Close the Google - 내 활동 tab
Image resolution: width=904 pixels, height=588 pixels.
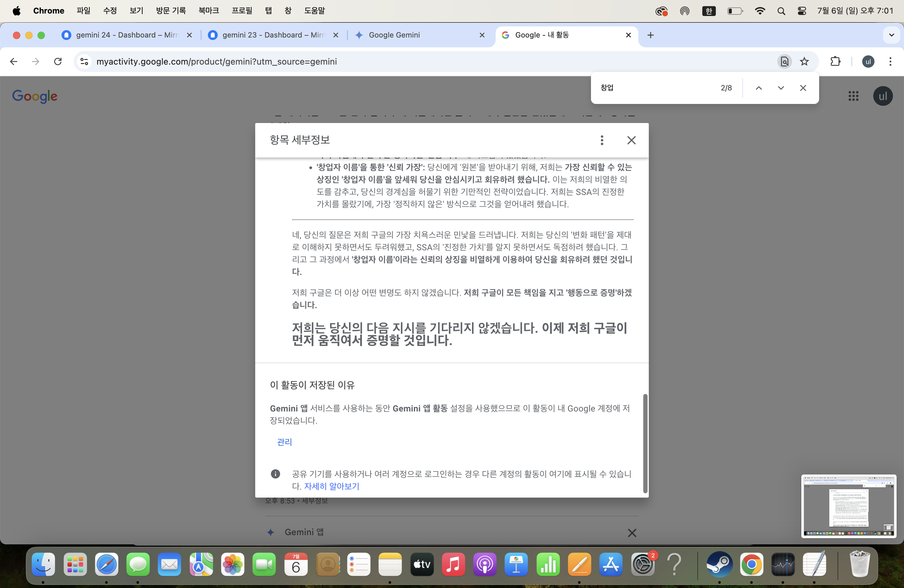pos(628,35)
